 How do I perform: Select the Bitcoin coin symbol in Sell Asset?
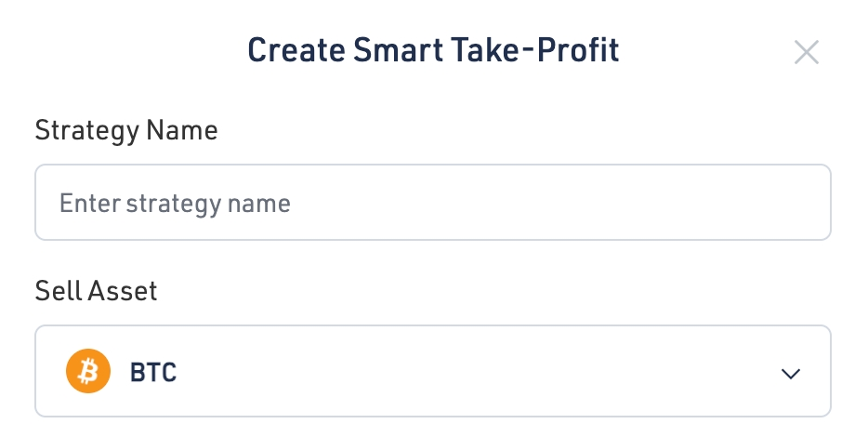pos(88,373)
